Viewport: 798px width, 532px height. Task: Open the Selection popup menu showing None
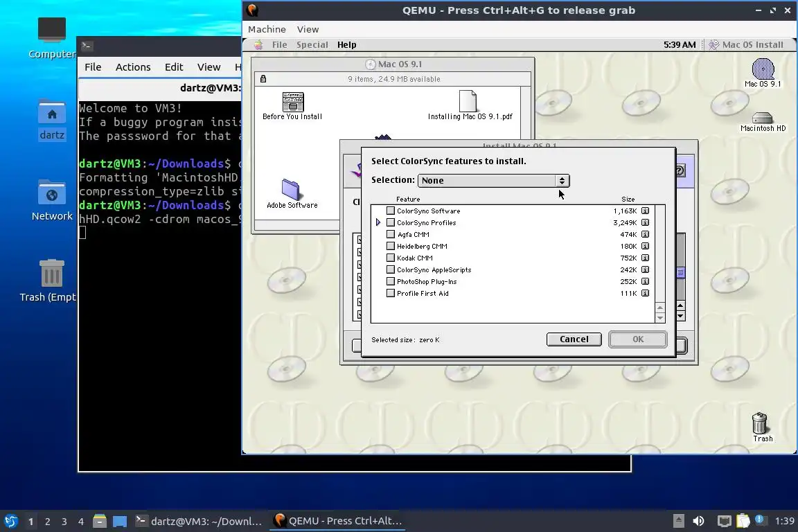point(493,181)
